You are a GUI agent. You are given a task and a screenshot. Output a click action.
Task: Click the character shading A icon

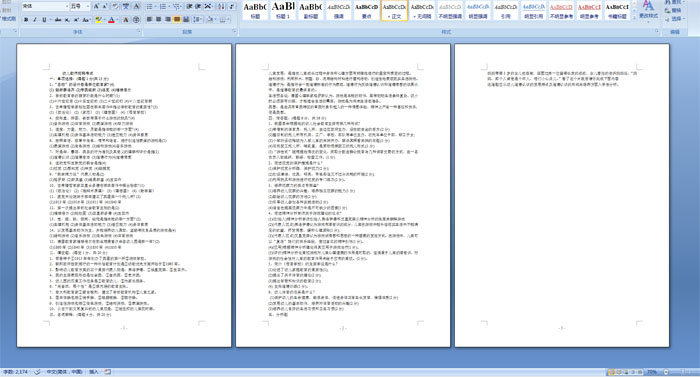(x=126, y=20)
